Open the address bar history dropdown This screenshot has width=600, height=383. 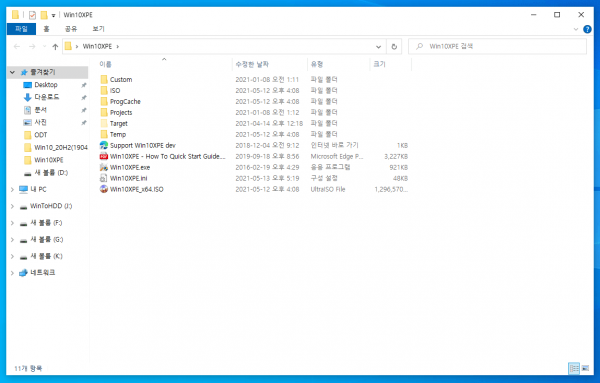[378, 47]
